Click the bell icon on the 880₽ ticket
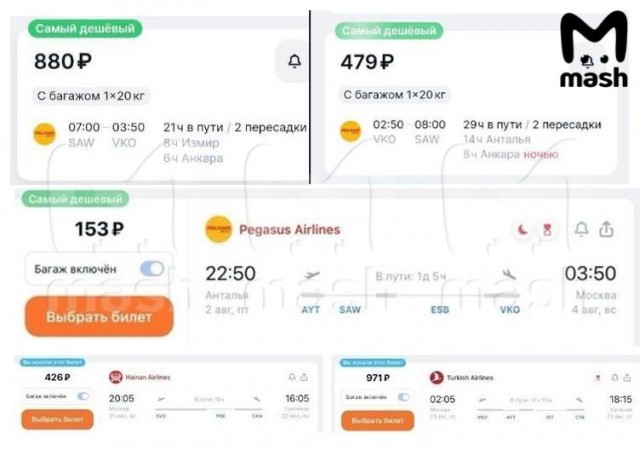Image resolution: width=640 pixels, height=450 pixels. [294, 62]
